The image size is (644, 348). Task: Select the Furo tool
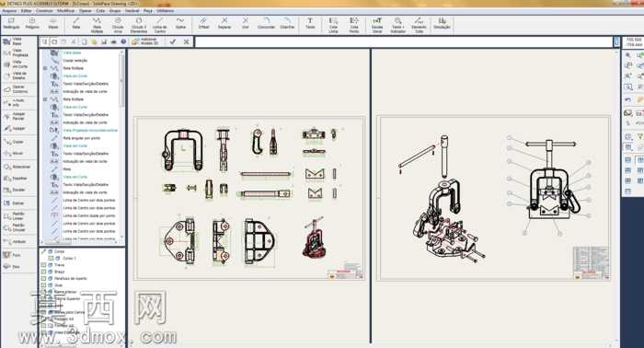(11, 255)
